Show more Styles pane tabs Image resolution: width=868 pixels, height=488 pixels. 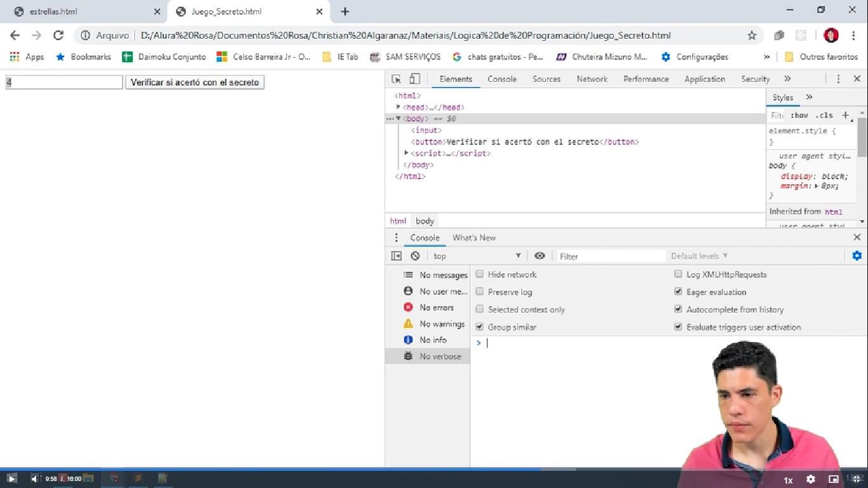click(809, 97)
